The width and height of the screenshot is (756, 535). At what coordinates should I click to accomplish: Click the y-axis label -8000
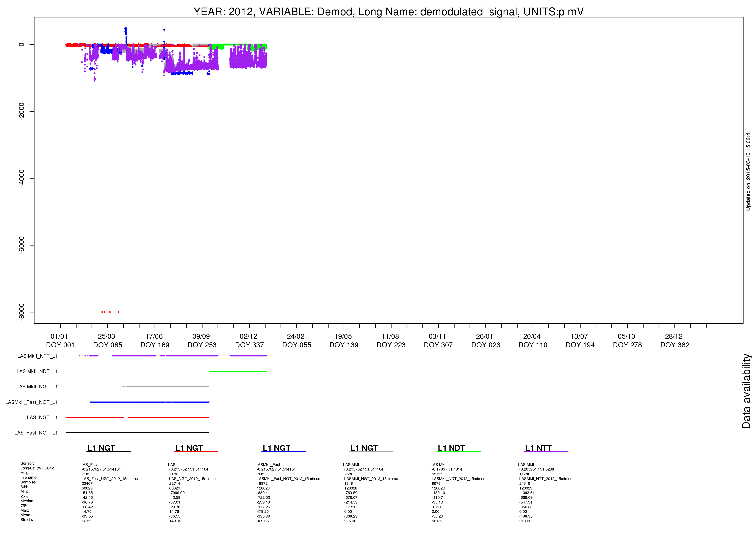[x=21, y=312]
